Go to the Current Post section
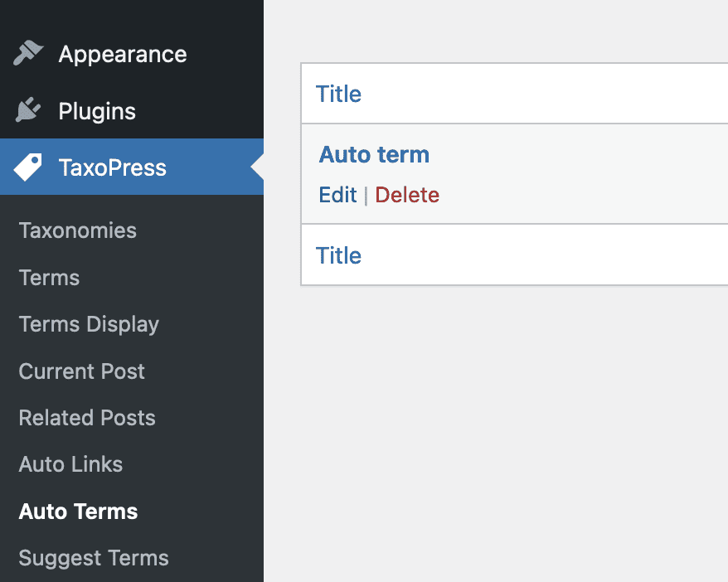This screenshot has width=728, height=582. pyautogui.click(x=81, y=371)
